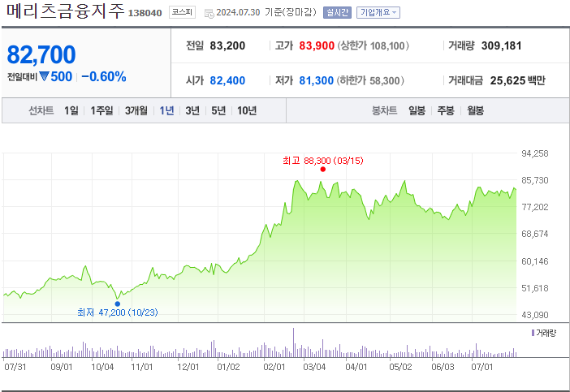
Task: Click the 09/01 x-axis date label
Action: pos(62,367)
